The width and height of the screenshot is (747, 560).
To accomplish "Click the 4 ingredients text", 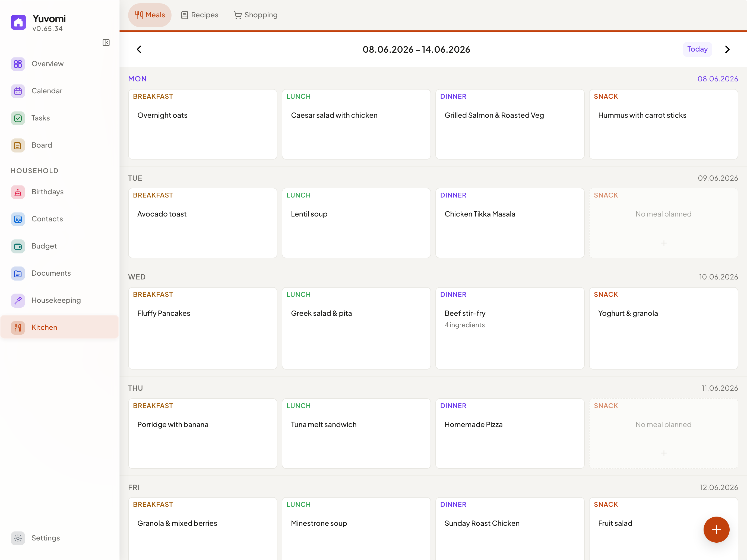I will [465, 325].
